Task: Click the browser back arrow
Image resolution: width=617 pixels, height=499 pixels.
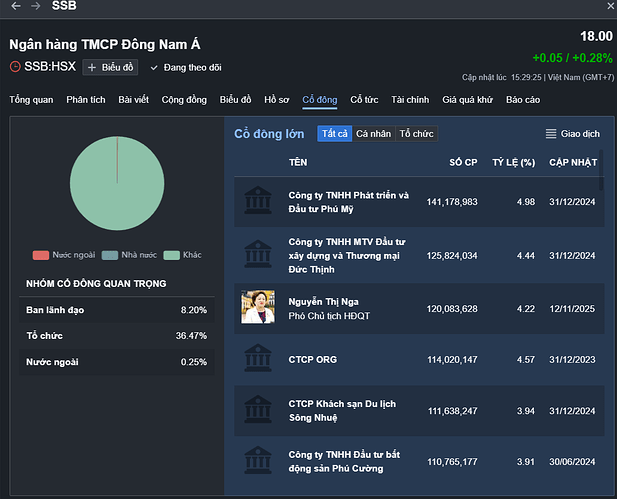Action: [15, 6]
